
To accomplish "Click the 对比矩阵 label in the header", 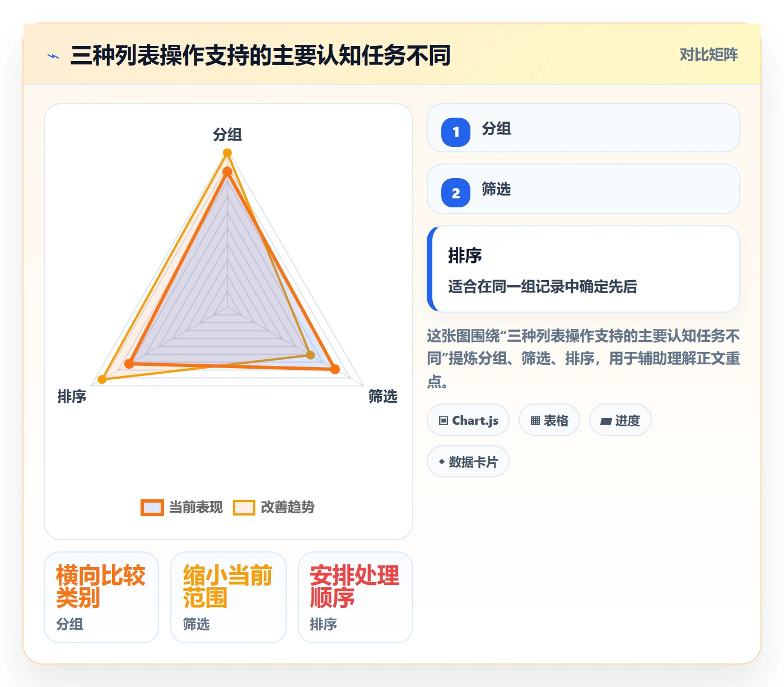I will tap(708, 54).
